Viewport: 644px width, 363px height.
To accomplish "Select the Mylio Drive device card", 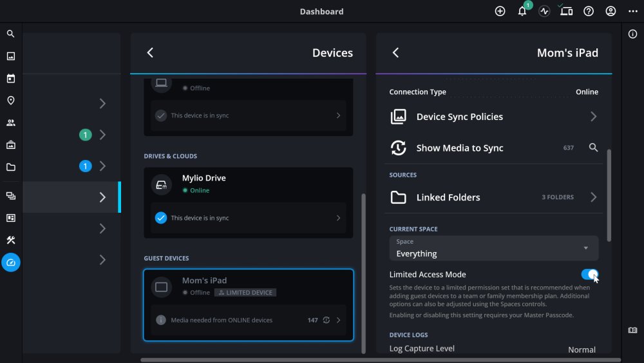I will (248, 184).
